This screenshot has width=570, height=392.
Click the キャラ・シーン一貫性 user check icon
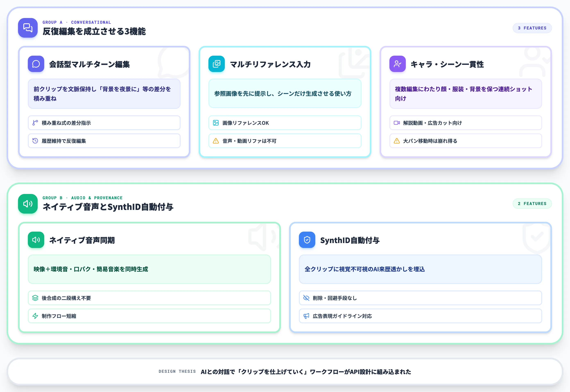point(397,64)
